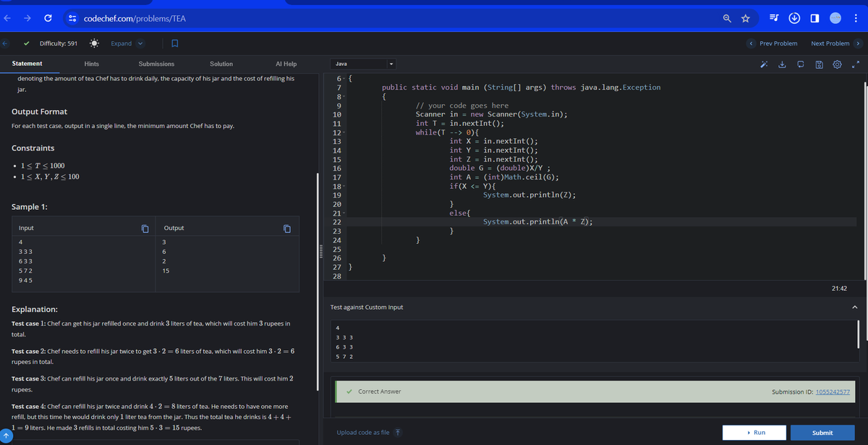Open editor settings gear
The height and width of the screenshot is (445, 868).
coord(835,64)
